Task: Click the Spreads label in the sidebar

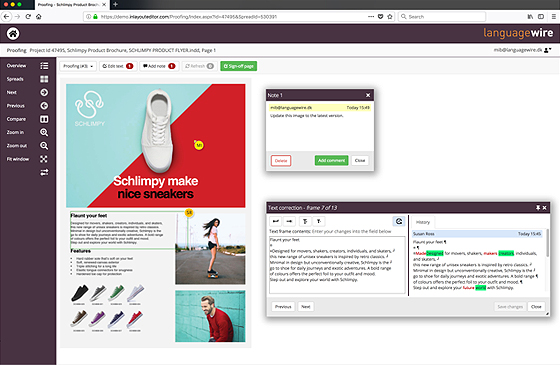Action: [15, 79]
